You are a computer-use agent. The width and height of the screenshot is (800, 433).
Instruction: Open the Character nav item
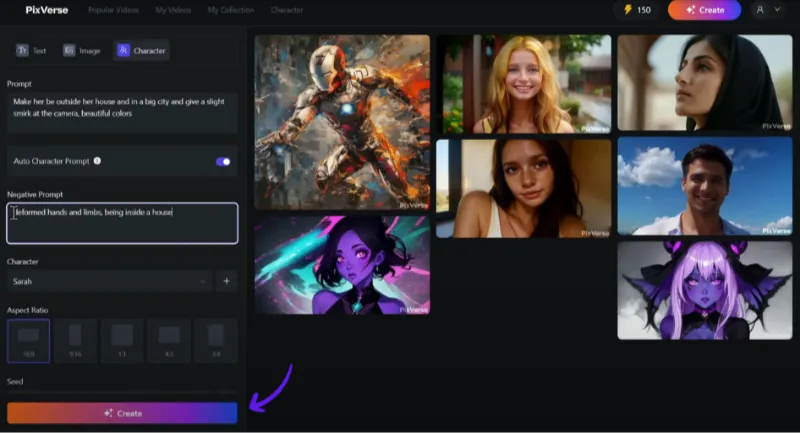point(287,10)
